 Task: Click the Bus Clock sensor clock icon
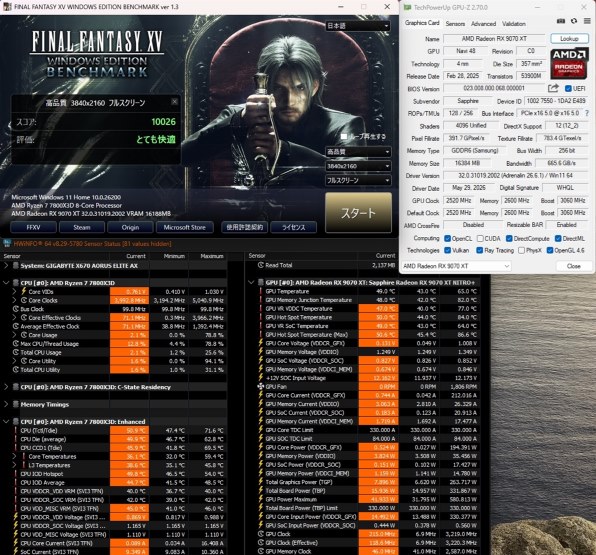tap(16, 309)
